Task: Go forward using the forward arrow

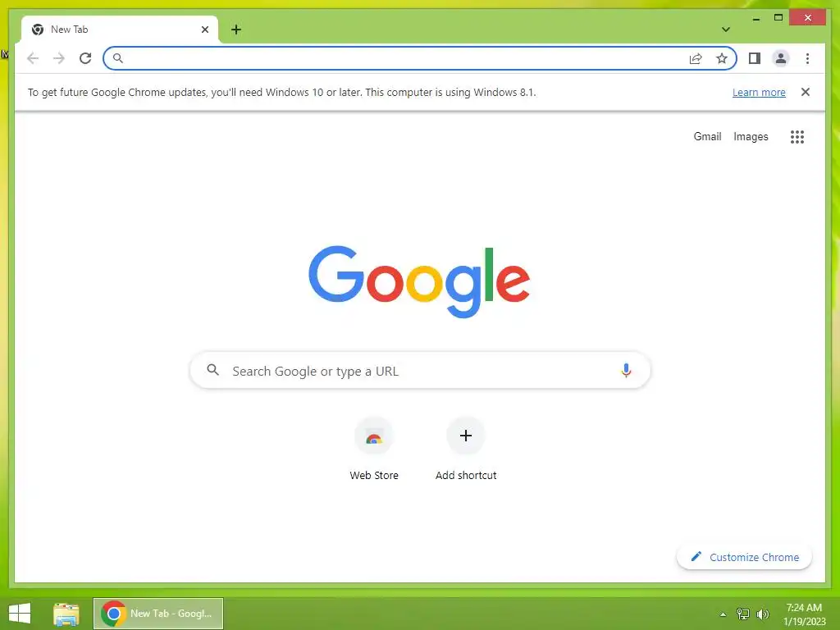Action: pyautogui.click(x=59, y=58)
